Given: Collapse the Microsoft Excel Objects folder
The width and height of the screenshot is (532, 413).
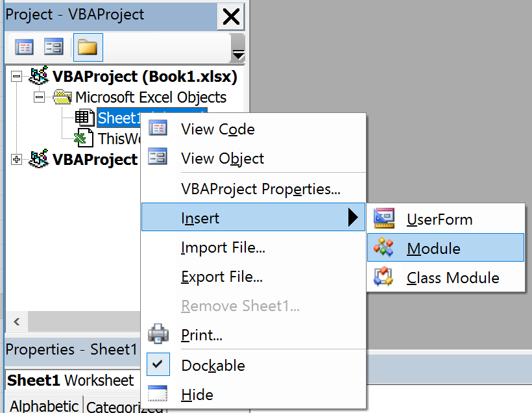Looking at the screenshot, I should pos(40,97).
